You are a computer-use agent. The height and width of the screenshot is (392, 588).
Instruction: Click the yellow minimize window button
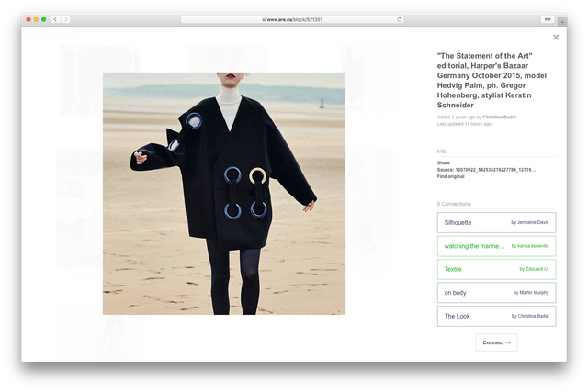36,19
